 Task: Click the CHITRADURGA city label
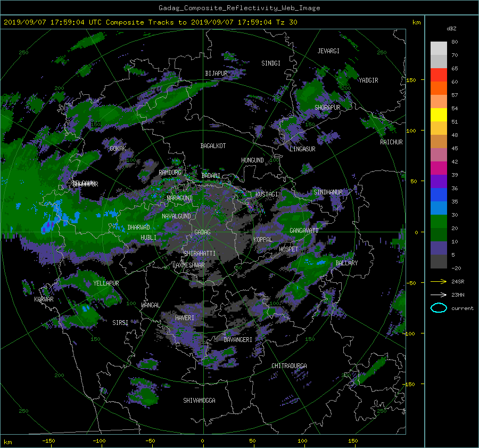pyautogui.click(x=289, y=366)
